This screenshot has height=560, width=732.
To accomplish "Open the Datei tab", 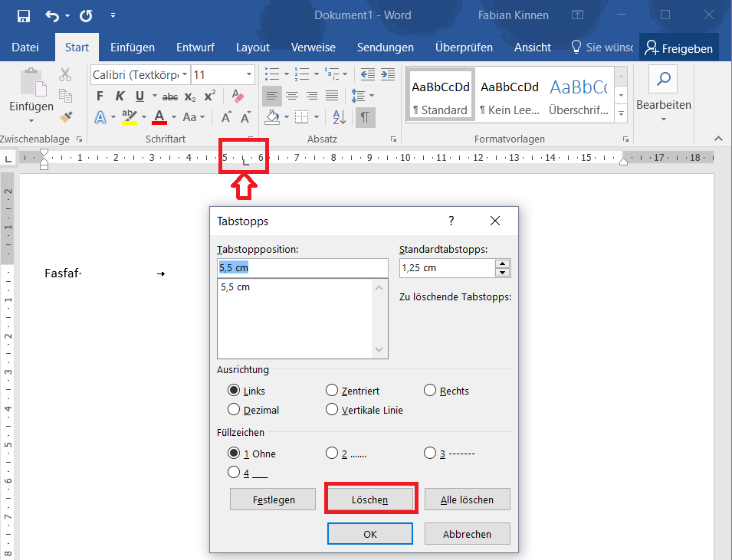I will [25, 47].
